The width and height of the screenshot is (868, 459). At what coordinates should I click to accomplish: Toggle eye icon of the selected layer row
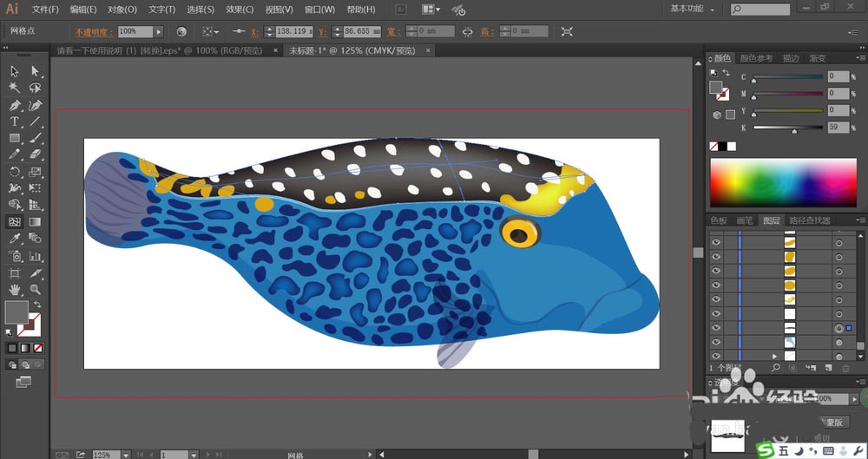tap(716, 328)
